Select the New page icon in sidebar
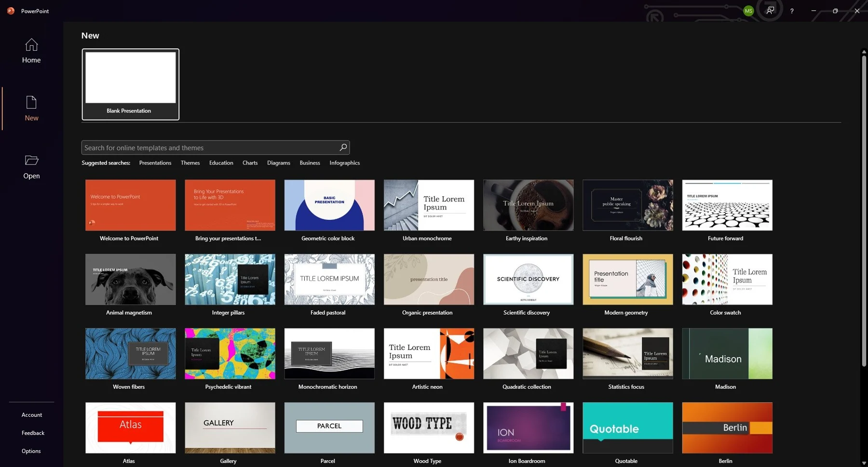The image size is (868, 467). point(31,102)
